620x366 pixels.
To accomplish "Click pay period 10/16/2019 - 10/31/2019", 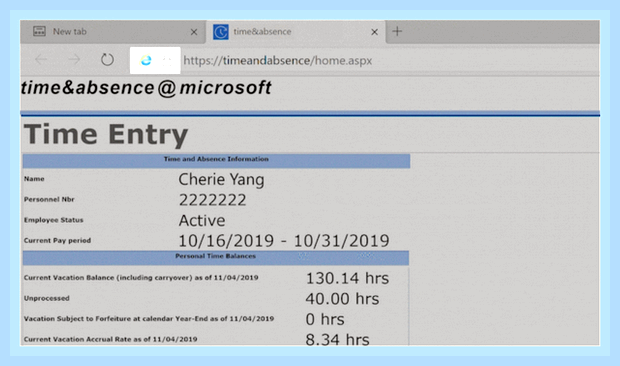I will 284,241.
